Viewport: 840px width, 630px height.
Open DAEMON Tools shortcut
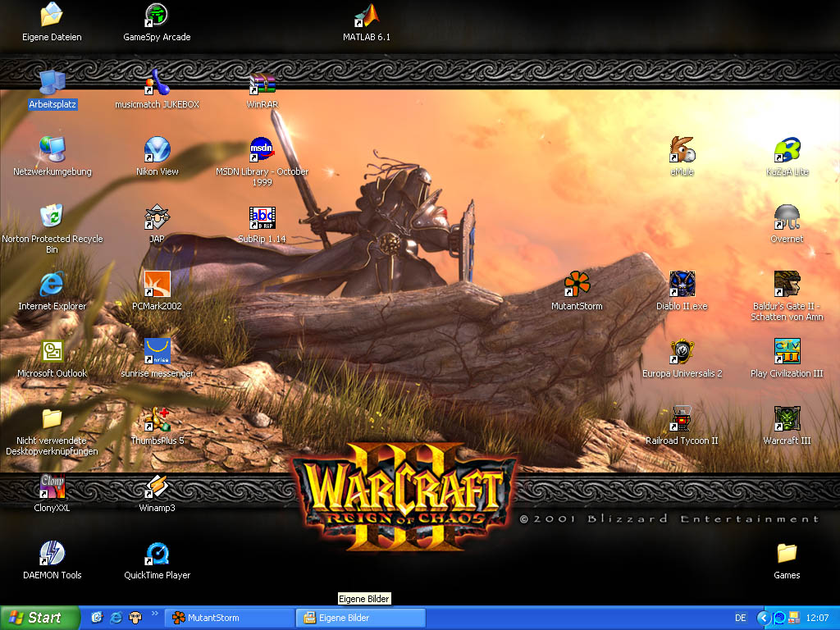(x=52, y=554)
